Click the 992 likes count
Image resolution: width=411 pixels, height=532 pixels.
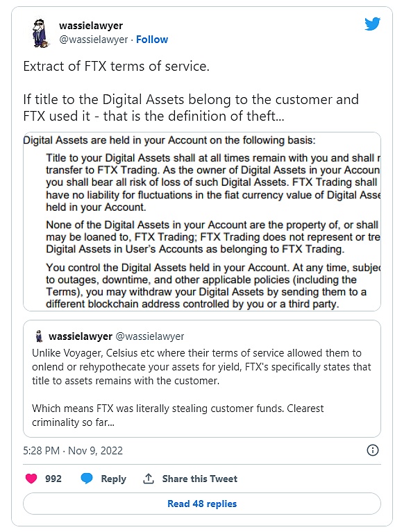[53, 479]
